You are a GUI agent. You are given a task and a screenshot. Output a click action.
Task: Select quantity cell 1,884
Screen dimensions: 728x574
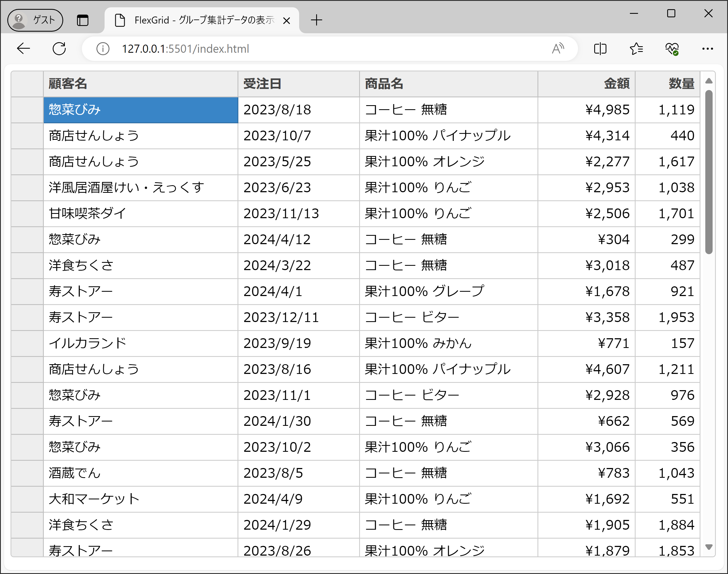667,525
